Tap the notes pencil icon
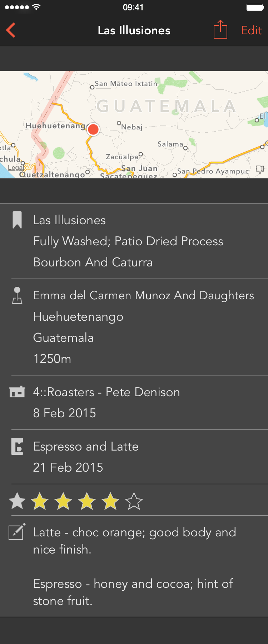This screenshot has height=644, width=268. click(x=17, y=532)
